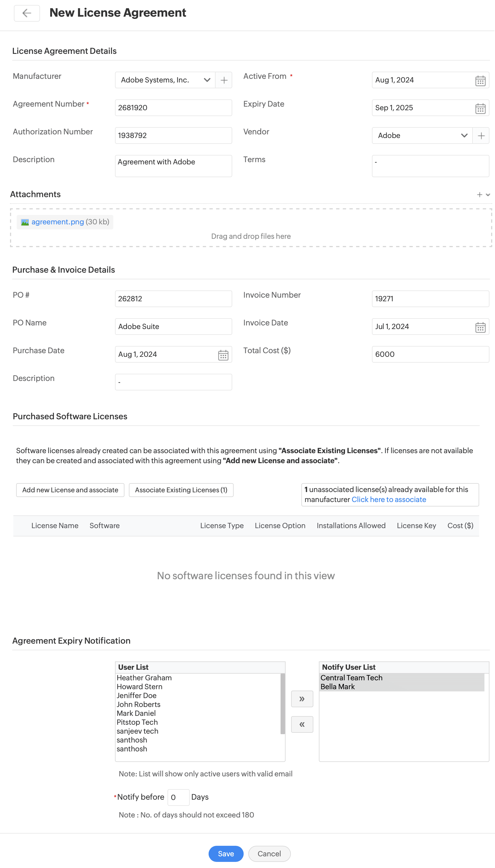The height and width of the screenshot is (868, 495).
Task: Click the back arrow button
Action: pyautogui.click(x=26, y=13)
